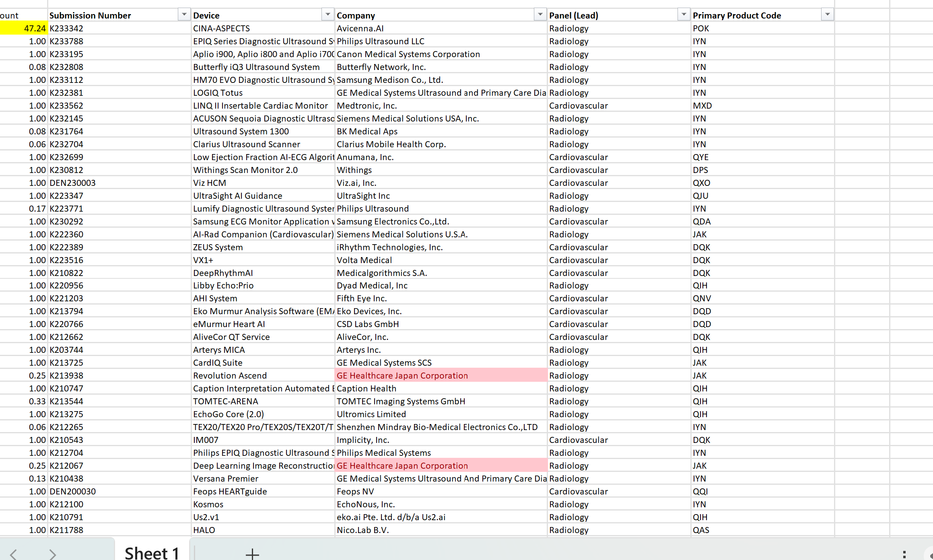Select the Shenzhen Mindray Bio-Medical Electronics cell
Viewport: 933px width, 560px height.
pyautogui.click(x=441, y=427)
